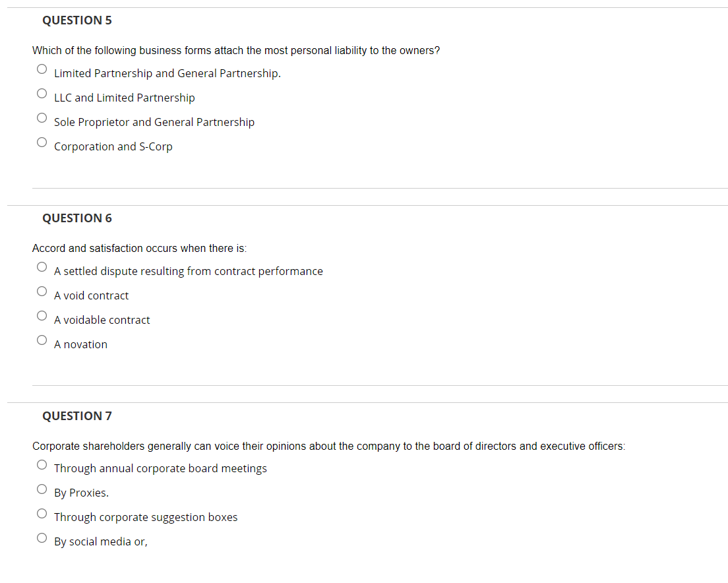Click the QUESTION 5 heading
Screen dimensions: 728x583
pyautogui.click(x=77, y=20)
